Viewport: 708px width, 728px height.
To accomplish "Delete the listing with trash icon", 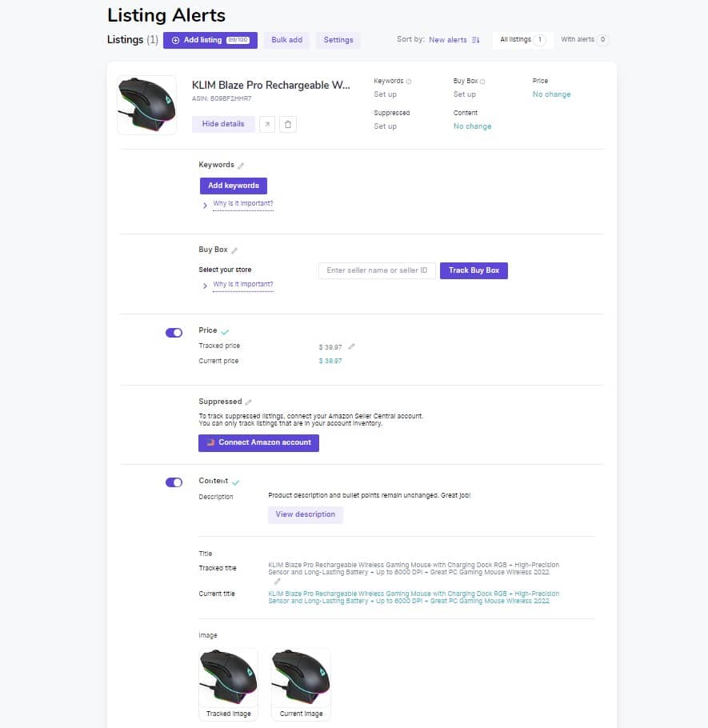I will pos(288,125).
